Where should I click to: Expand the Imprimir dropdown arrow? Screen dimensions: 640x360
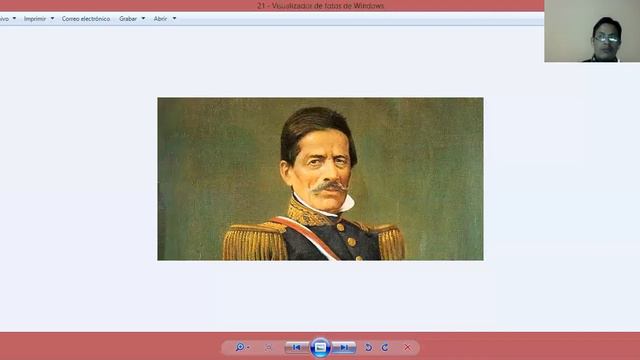pyautogui.click(x=52, y=18)
